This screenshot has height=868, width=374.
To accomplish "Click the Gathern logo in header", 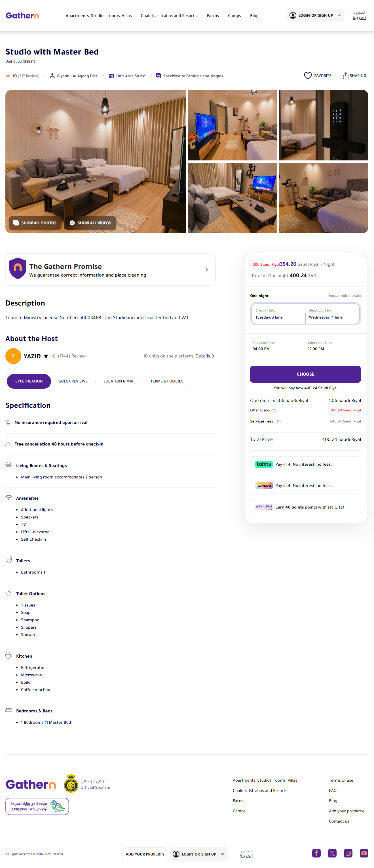I will click(22, 16).
